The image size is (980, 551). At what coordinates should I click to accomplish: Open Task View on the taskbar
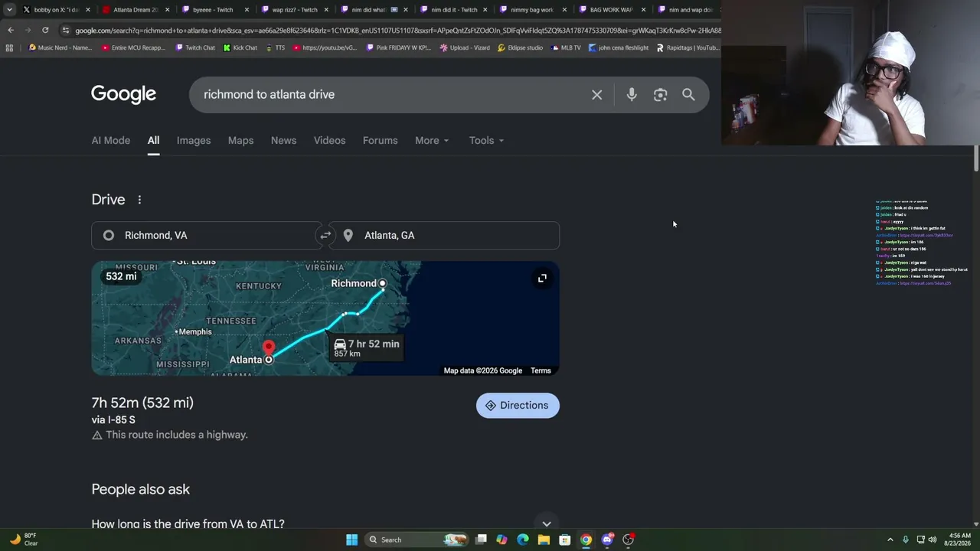click(x=481, y=540)
